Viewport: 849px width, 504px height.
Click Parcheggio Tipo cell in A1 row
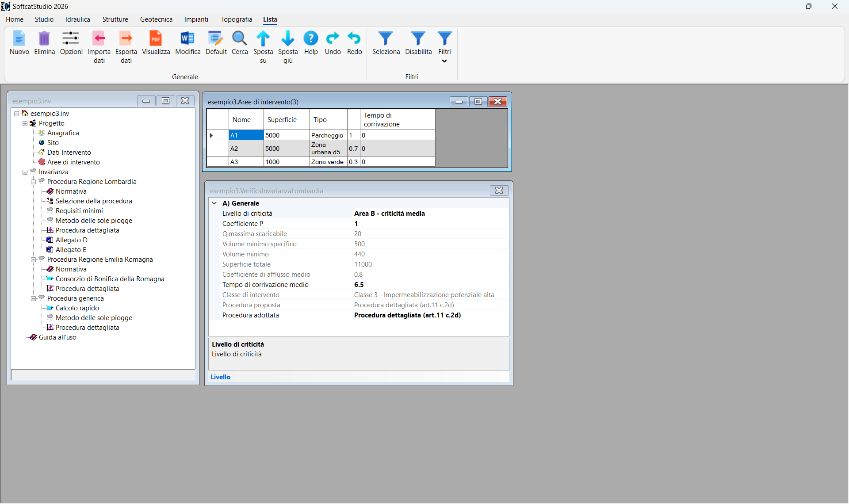pyautogui.click(x=328, y=135)
